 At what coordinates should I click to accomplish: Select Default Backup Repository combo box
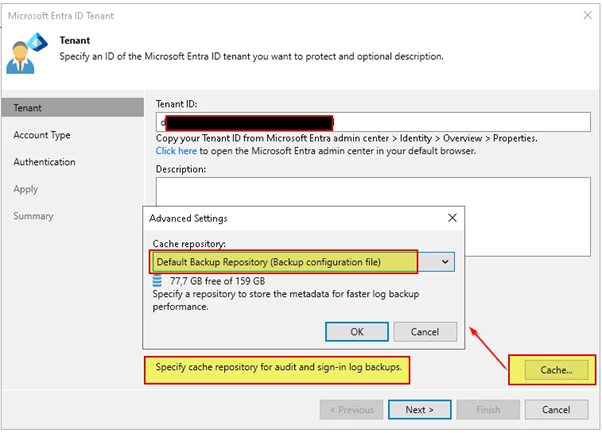[303, 262]
